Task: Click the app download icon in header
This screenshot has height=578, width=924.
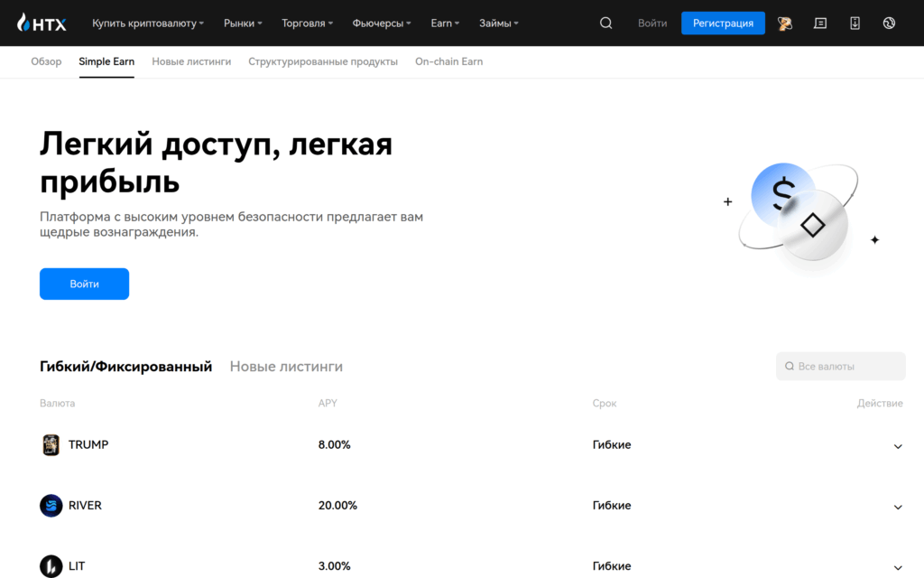Action: point(855,23)
